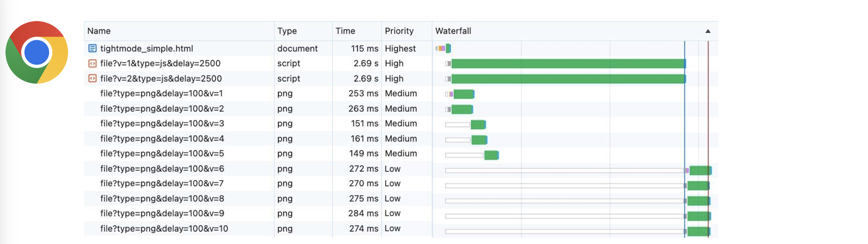
Task: Open the file?v=1&type=js&delay=2500 request
Action: pyautogui.click(x=160, y=63)
